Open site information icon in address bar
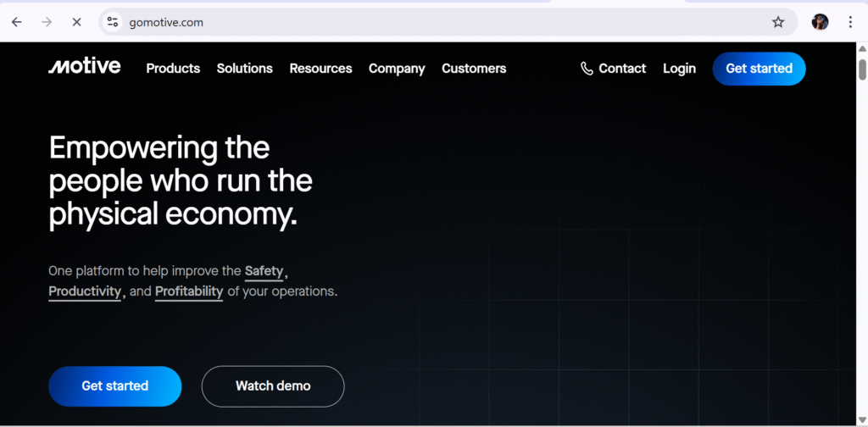This screenshot has height=427, width=868. pos(113,22)
